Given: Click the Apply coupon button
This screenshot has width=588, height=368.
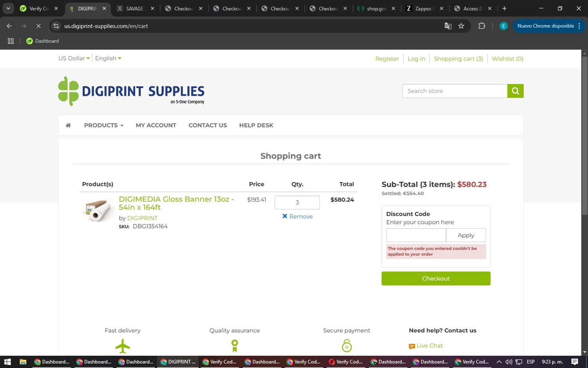Looking at the screenshot, I should (x=466, y=235).
